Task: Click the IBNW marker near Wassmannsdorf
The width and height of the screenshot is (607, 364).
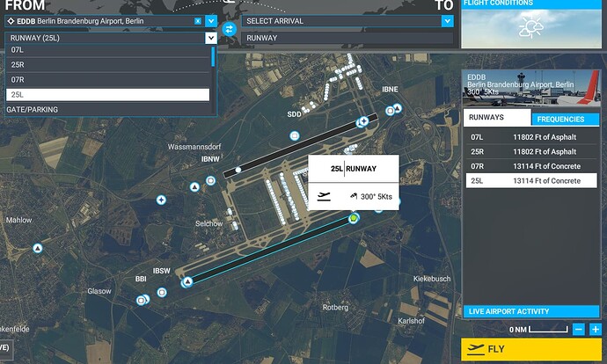Action: 210,181
